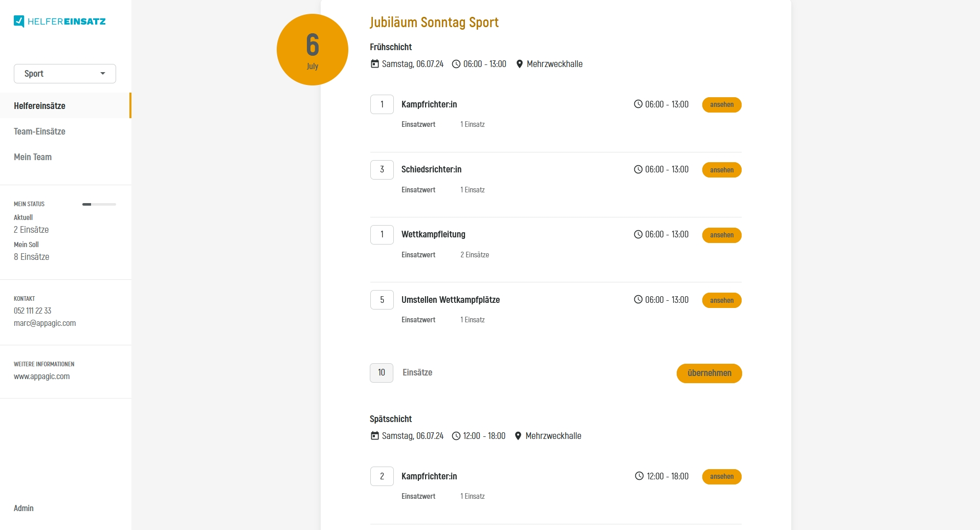Click the clock icon in Schiedsrichter:in row

[x=638, y=169]
